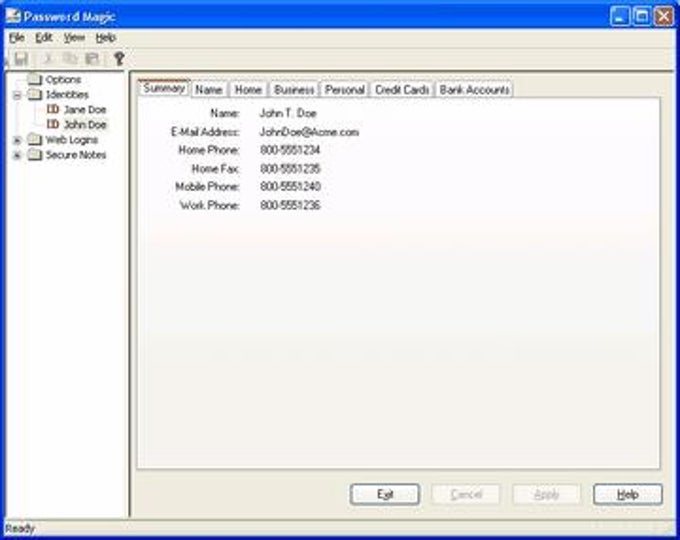Minimize the Password Magic window
Screen dimensions: 680x540
[x=620, y=17]
